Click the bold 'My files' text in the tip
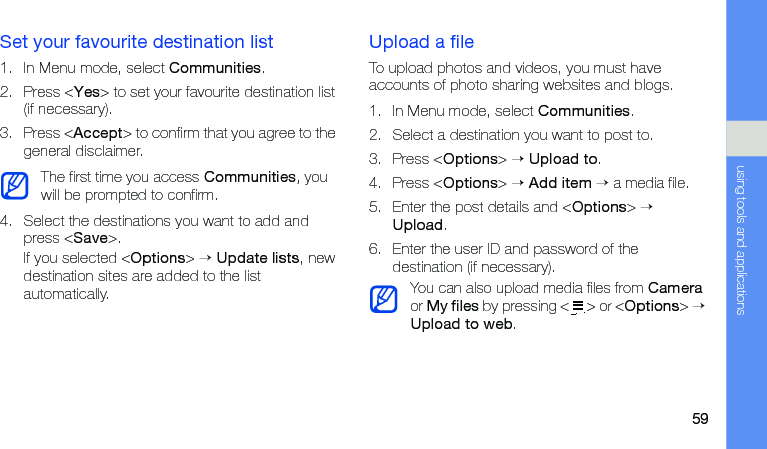767x449 pixels. click(452, 306)
